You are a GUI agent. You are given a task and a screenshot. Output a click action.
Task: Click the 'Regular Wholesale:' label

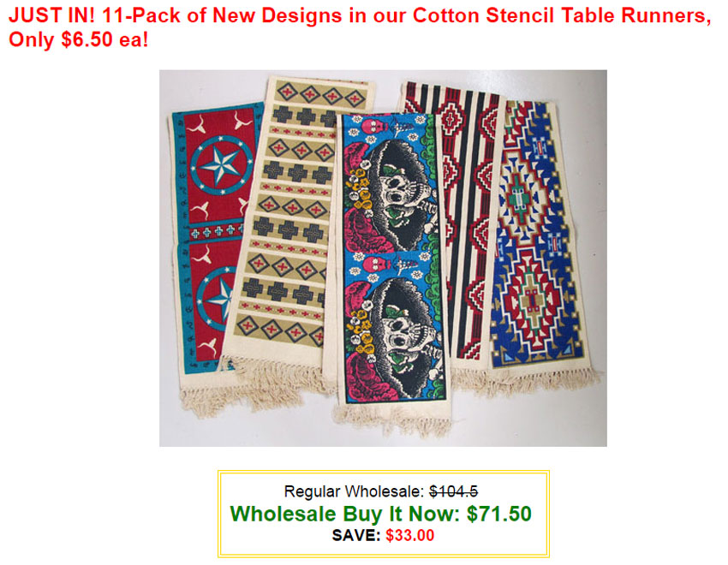355,491
